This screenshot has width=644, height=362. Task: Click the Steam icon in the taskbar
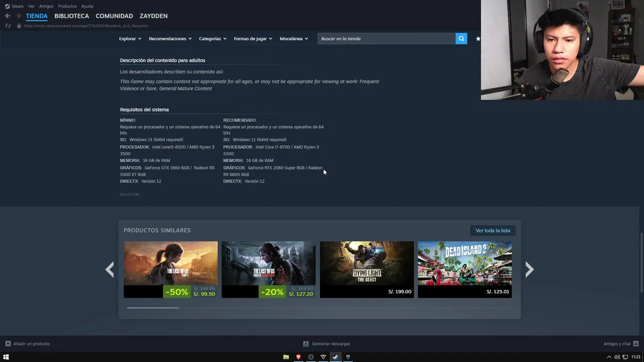click(336, 357)
